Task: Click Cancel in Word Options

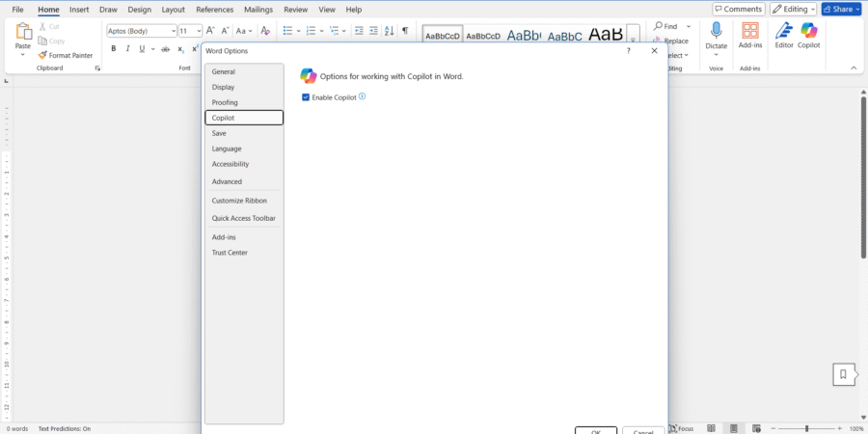Action: tap(643, 431)
